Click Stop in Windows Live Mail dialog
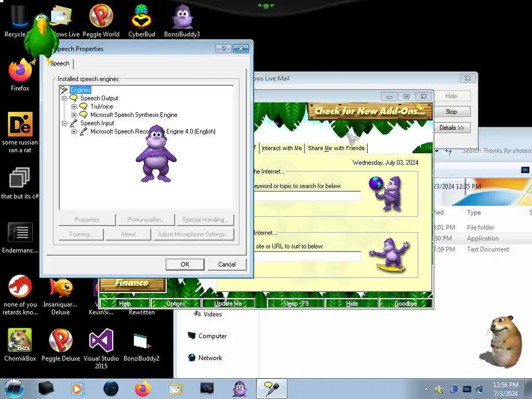 [x=451, y=112]
